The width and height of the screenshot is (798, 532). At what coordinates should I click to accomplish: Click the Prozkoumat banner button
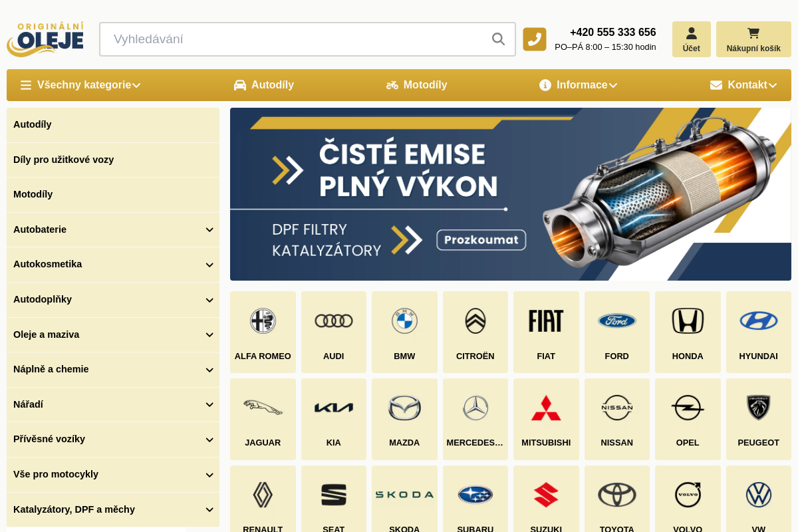pos(481,240)
